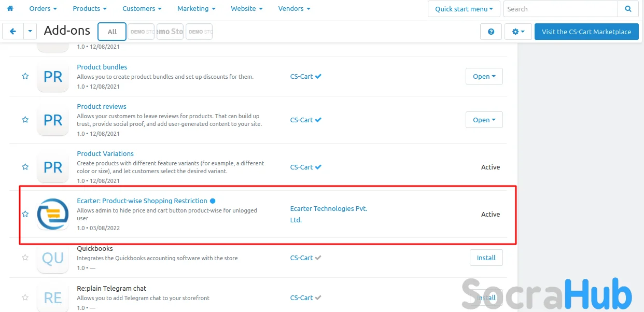This screenshot has width=644, height=312.
Task: Open the help question mark icon
Action: click(x=491, y=32)
